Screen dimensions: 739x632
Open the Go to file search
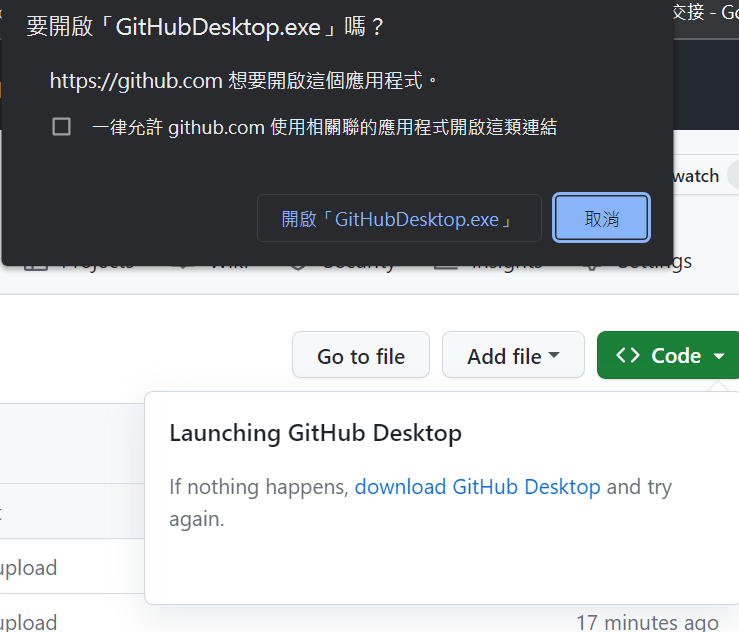click(361, 355)
